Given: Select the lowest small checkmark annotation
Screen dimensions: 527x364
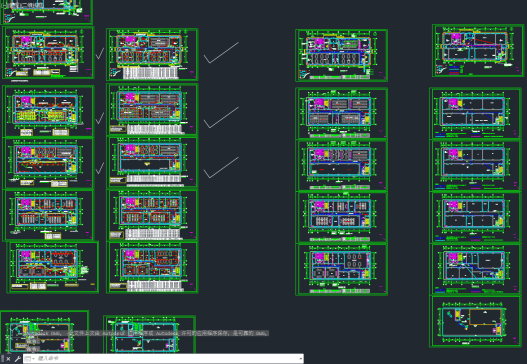Looking at the screenshot, I should point(100,168).
